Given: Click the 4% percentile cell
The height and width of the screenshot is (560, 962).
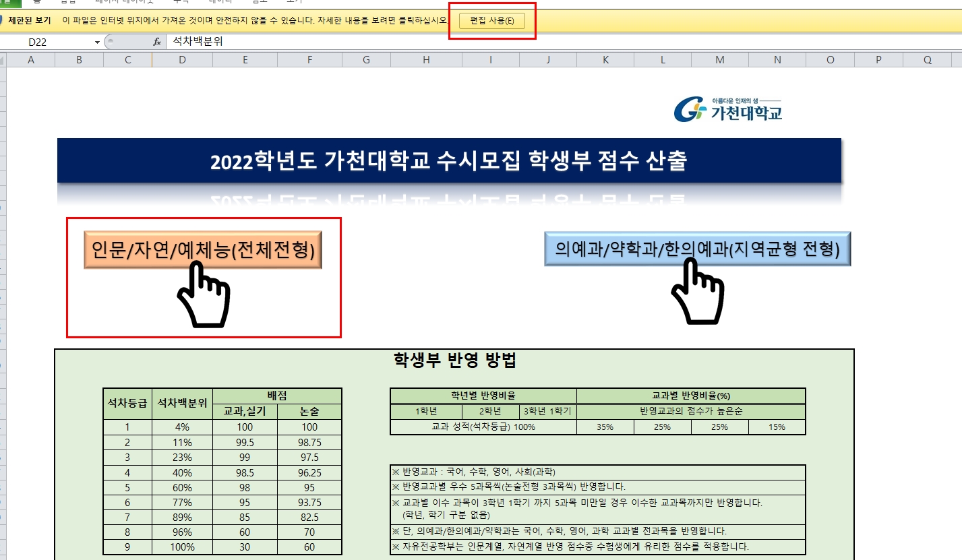Looking at the screenshot, I should 182,427.
